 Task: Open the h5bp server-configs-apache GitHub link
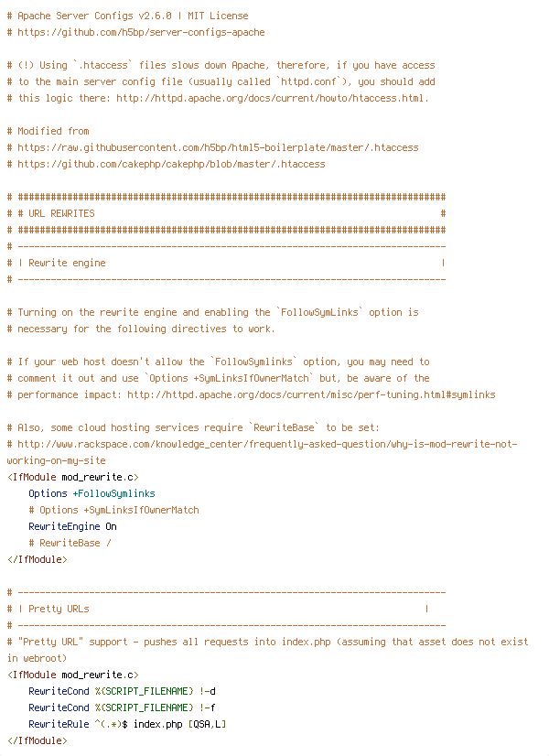click(141, 32)
